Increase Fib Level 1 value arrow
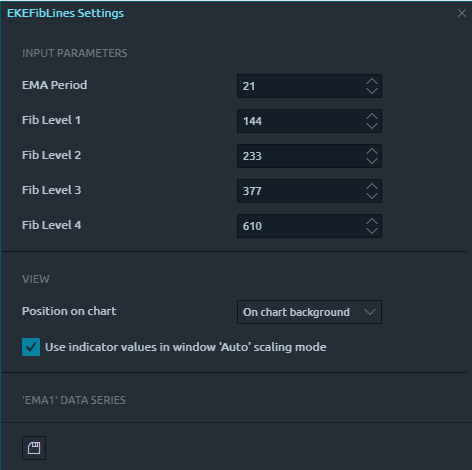 coord(372,116)
